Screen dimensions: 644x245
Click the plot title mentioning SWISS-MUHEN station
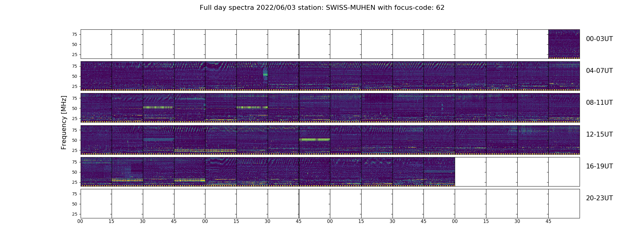coord(322,8)
